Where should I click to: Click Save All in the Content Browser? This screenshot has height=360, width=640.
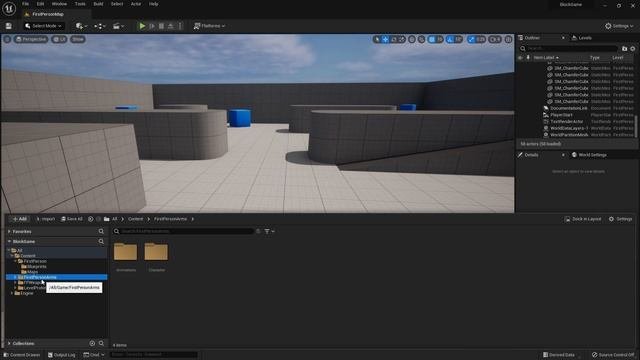click(x=72, y=219)
